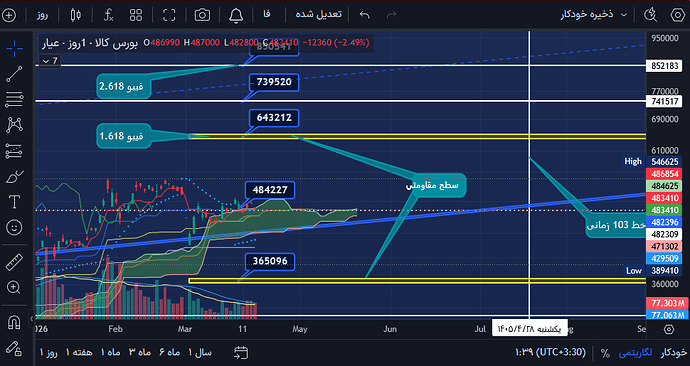Click the undo arrow icon
This screenshot has width=690, height=366.
(x=364, y=15)
